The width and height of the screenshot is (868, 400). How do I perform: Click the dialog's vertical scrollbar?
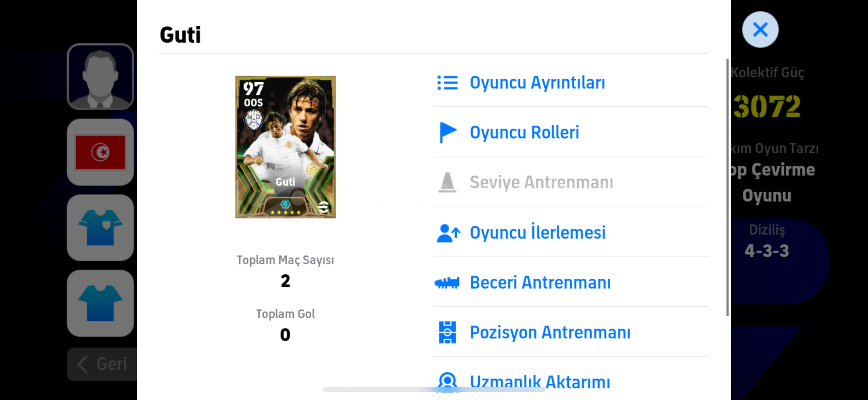pyautogui.click(x=727, y=187)
